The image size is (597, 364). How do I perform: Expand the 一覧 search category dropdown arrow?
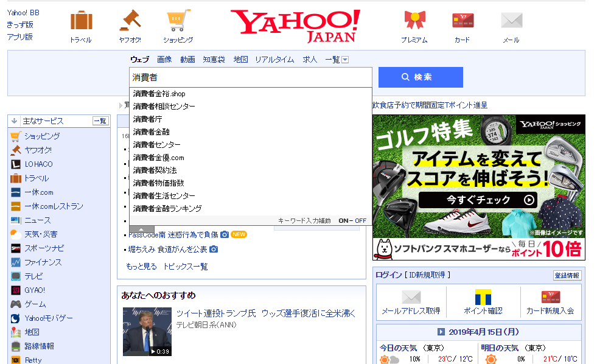pos(345,60)
